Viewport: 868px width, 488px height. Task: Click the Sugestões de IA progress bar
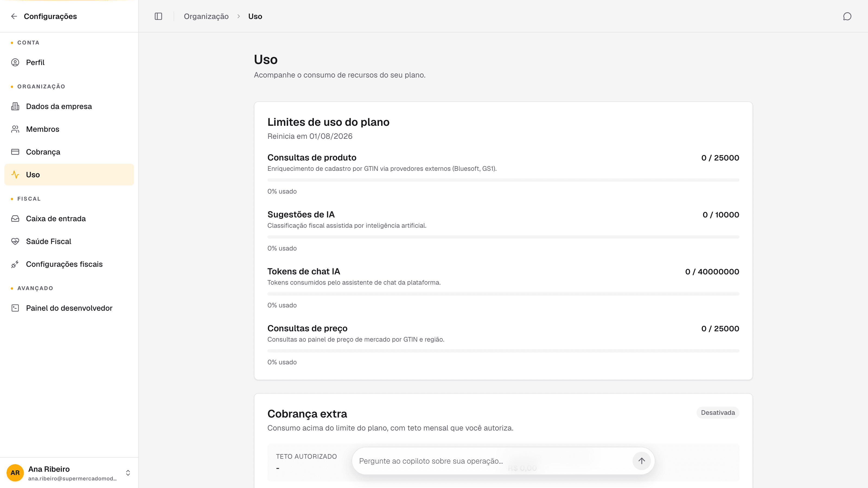(503, 237)
